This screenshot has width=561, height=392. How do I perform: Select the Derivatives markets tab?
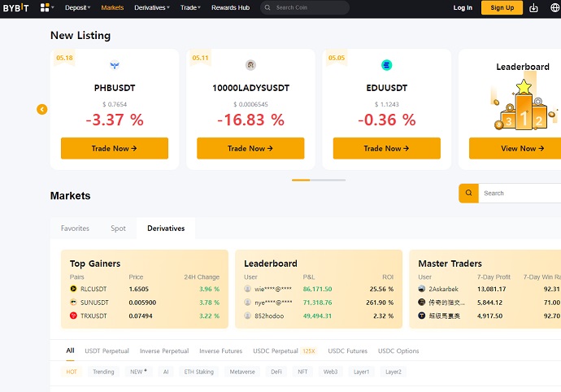click(166, 229)
